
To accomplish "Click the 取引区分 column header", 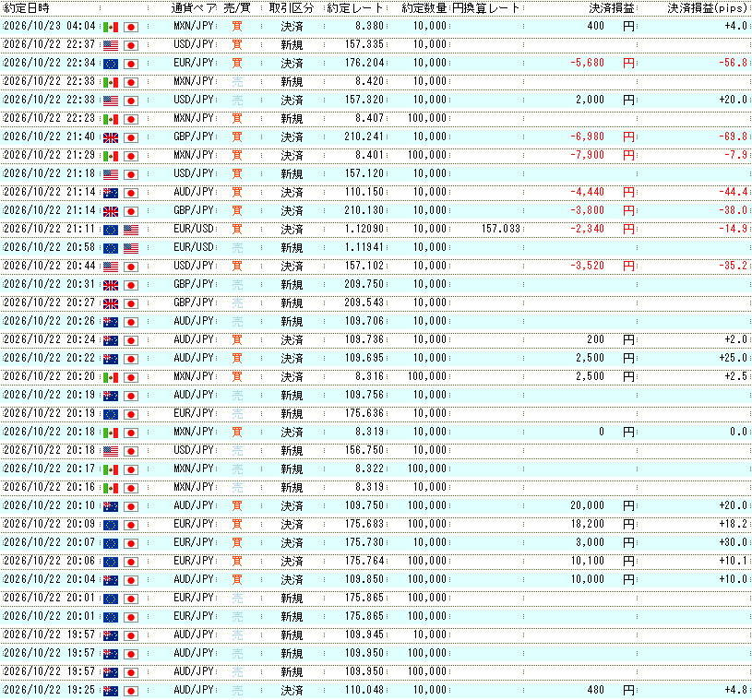I will coord(292,8).
